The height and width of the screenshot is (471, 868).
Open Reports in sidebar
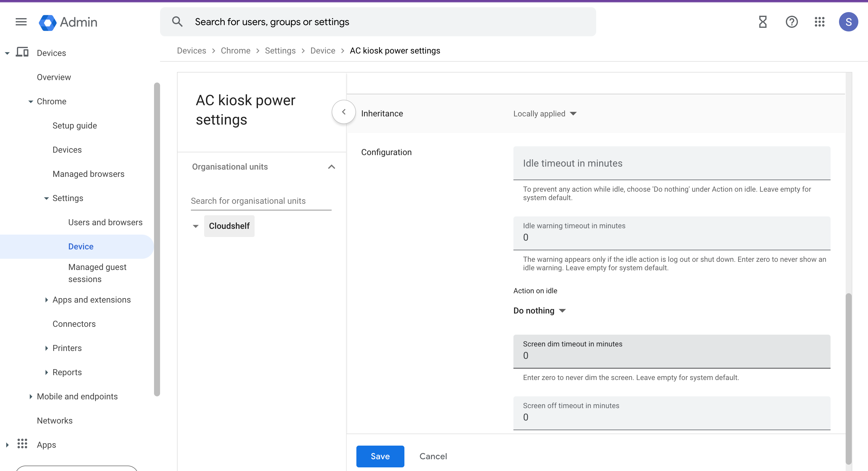(x=67, y=372)
